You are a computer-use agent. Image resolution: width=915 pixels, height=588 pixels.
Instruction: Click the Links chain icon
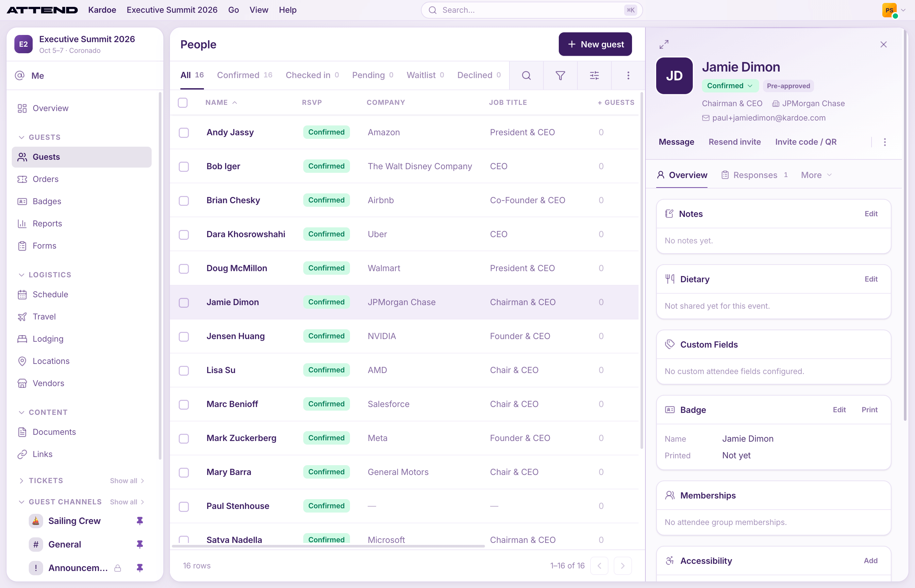[22, 454]
